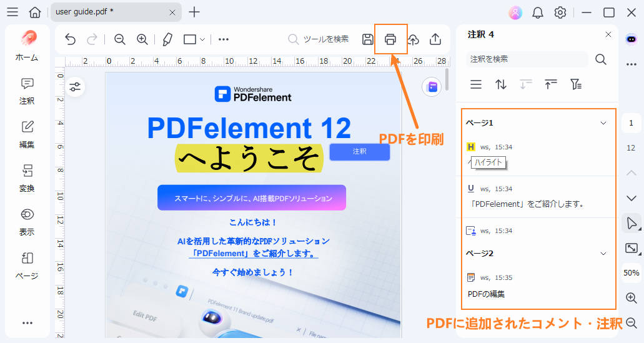Open the 変換 sidebar tool
Image resolution: width=644 pixels, height=343 pixels.
27,178
